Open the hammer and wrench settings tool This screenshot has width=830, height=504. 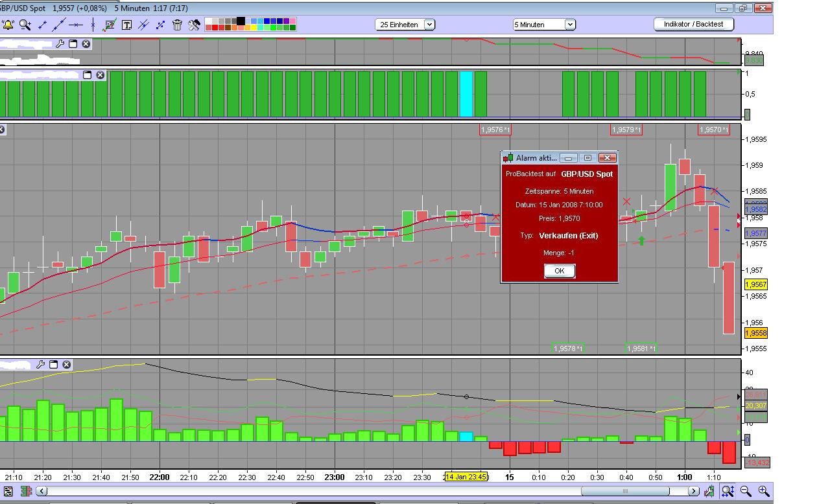click(194, 25)
